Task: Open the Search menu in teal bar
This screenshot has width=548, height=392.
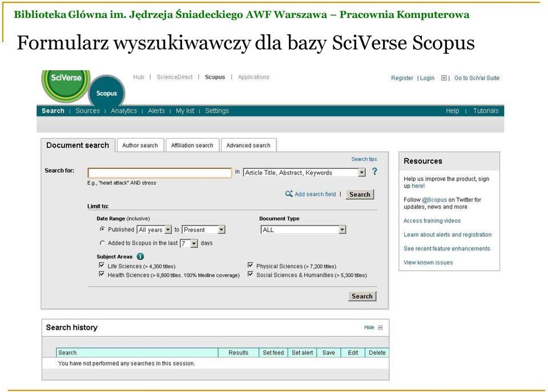Action: click(53, 111)
